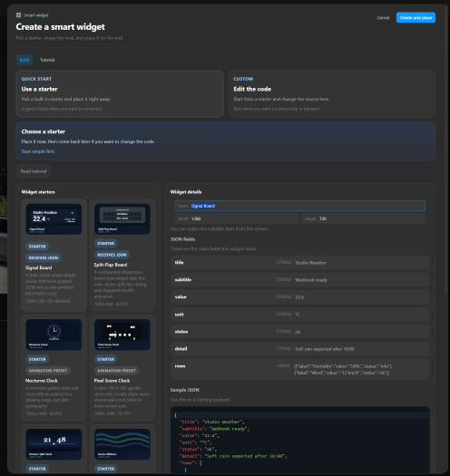This screenshot has width=450, height=476.
Task: Click the 21 48 split clock thumbnail
Action: pyautogui.click(x=54, y=444)
